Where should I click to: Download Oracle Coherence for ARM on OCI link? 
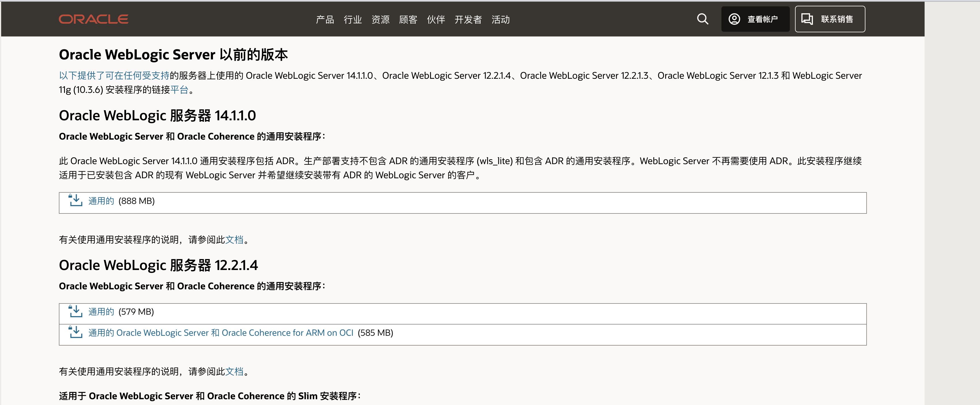(221, 333)
